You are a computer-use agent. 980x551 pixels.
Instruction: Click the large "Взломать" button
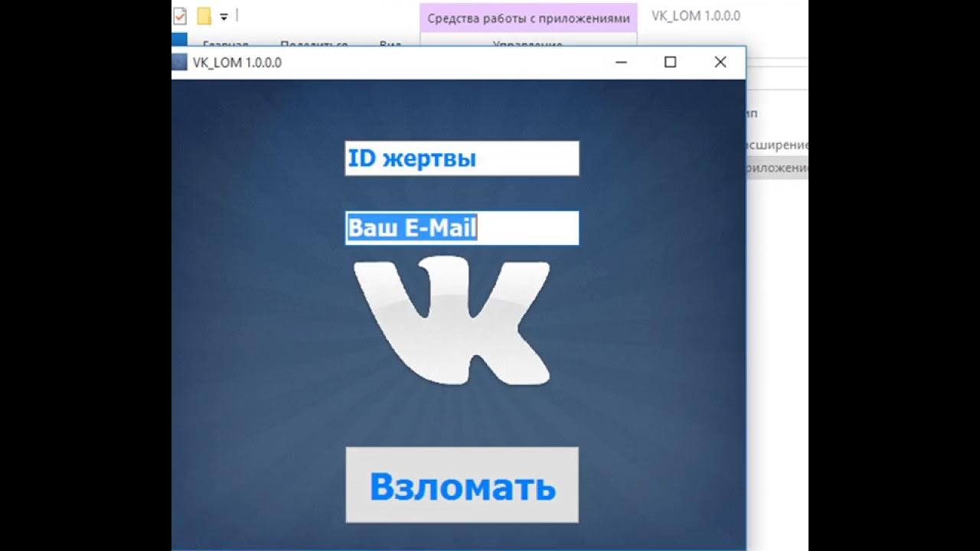[462, 485]
